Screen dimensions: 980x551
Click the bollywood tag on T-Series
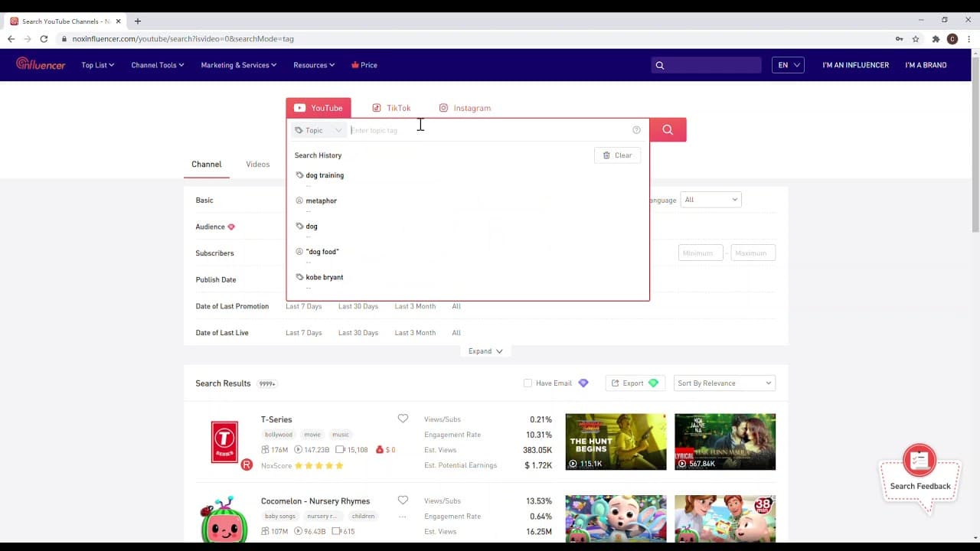[279, 435]
